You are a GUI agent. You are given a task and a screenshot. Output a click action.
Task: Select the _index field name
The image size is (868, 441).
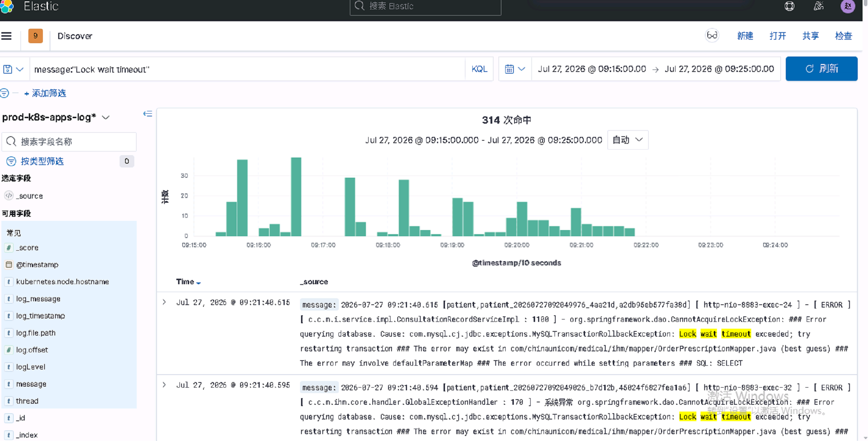27,435
